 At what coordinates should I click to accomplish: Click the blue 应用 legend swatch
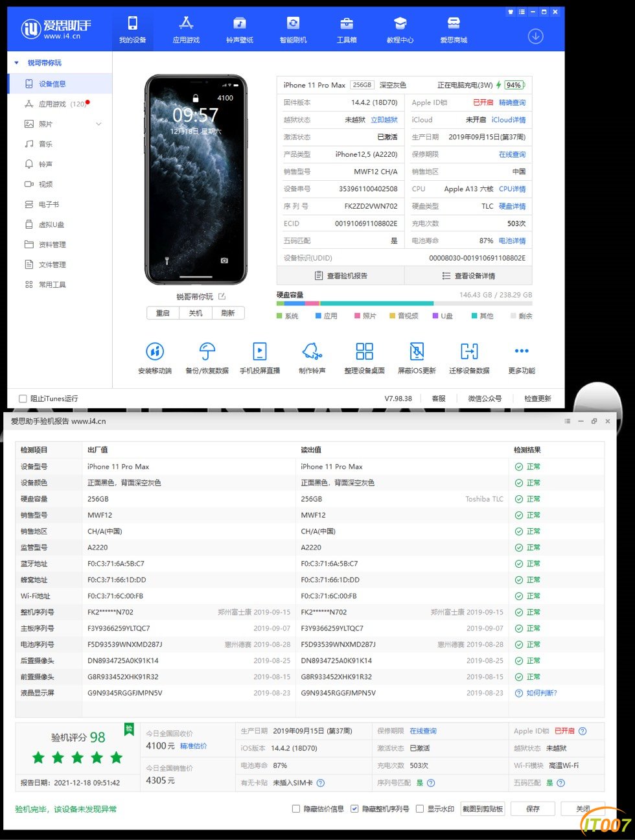click(x=319, y=316)
